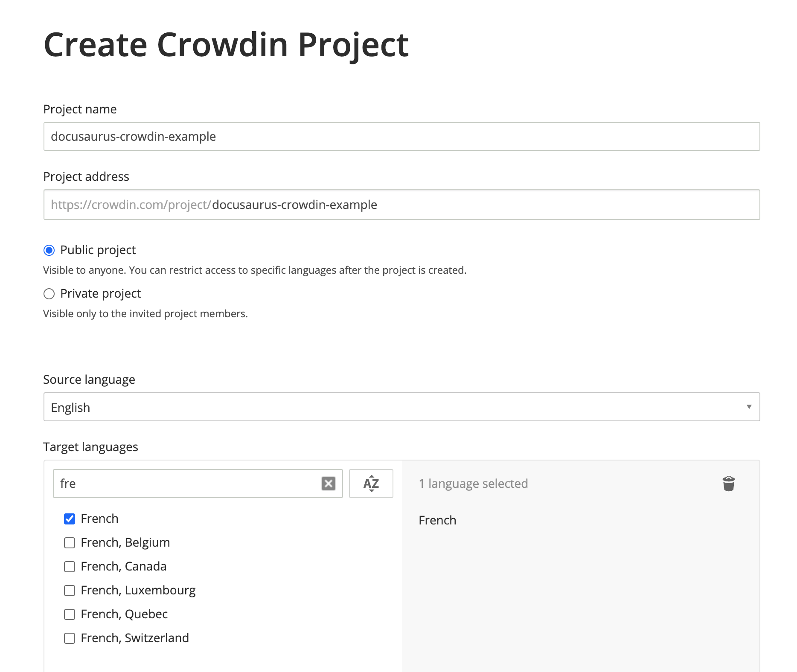
Task: Check French, Luxembourg as a target
Action: (70, 591)
